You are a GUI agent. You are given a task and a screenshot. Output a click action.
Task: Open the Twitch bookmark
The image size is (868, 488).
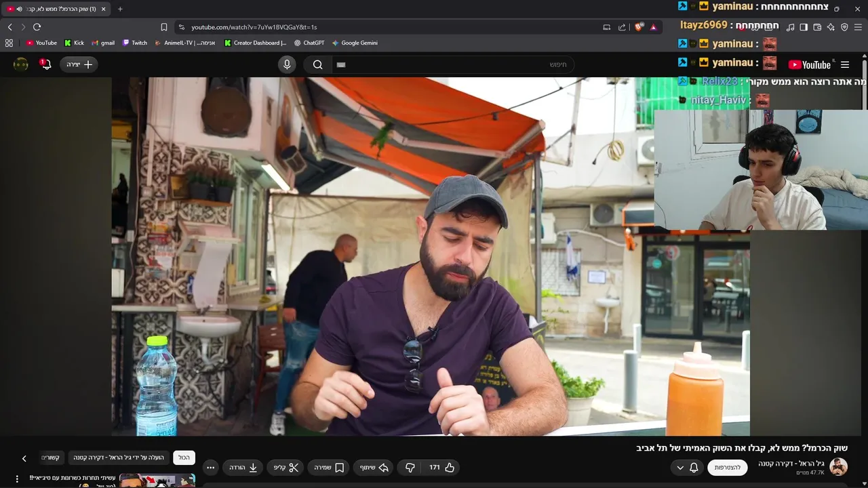135,43
